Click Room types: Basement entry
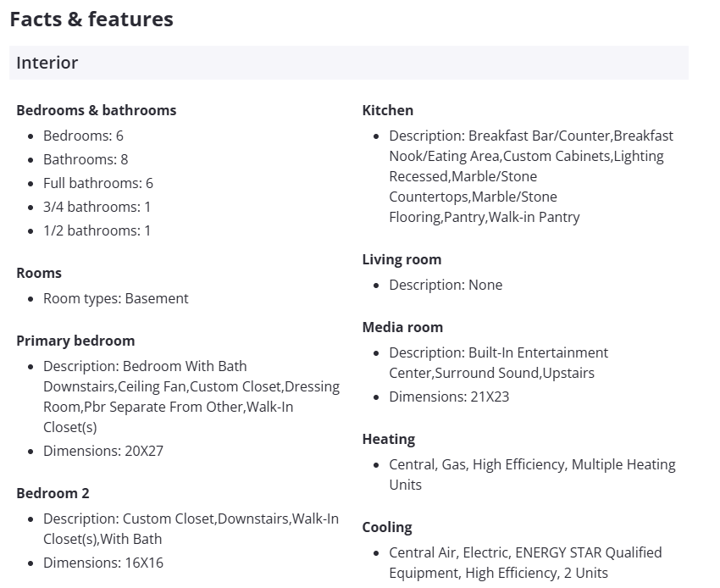This screenshot has height=588, width=720. [116, 298]
